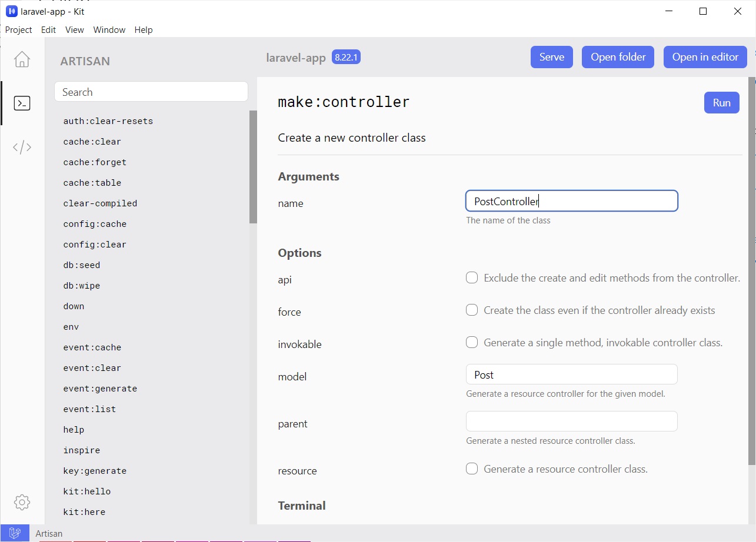Viewport: 756px width, 542px height.
Task: Select the help command
Action: click(x=74, y=430)
